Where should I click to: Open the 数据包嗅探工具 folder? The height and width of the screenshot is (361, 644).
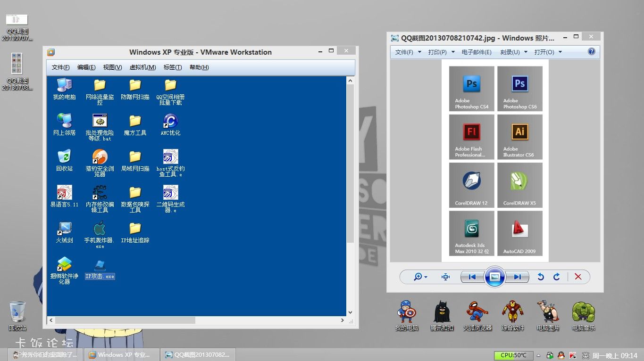pos(135,199)
